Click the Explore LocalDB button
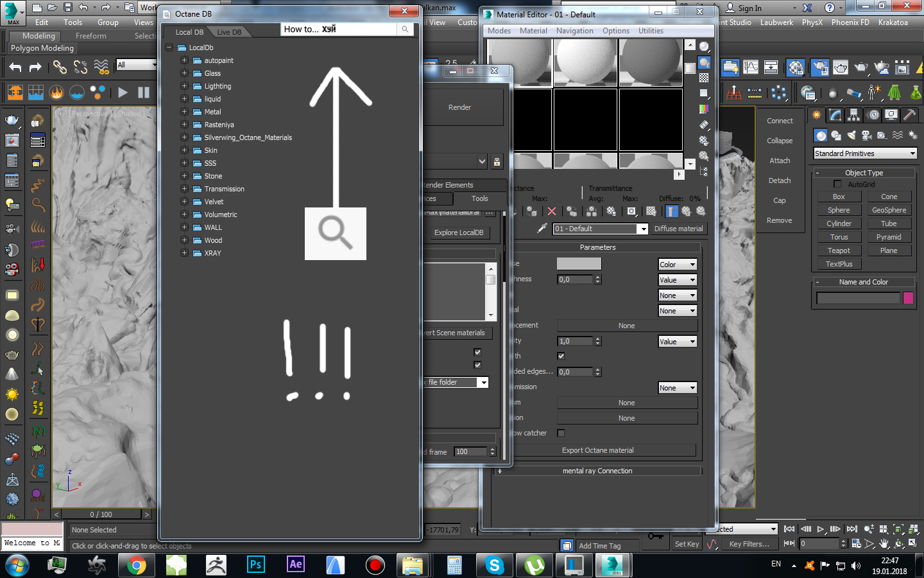The width and height of the screenshot is (924, 578). [459, 232]
